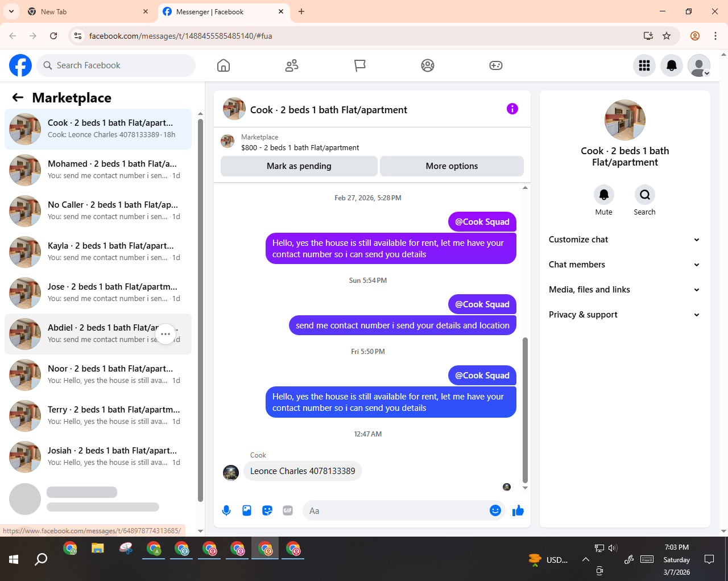The width and height of the screenshot is (728, 581).
Task: Focus the Search Facebook field
Action: [116, 65]
